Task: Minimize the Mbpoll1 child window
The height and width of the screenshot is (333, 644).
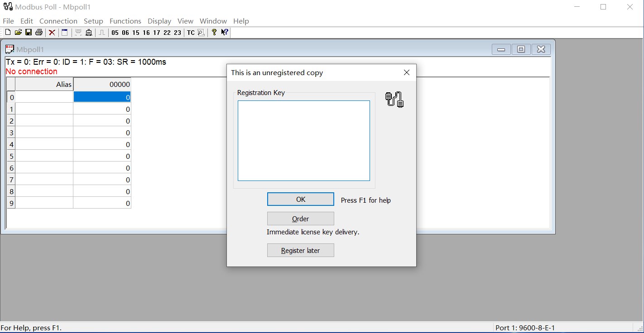Action: (x=501, y=49)
